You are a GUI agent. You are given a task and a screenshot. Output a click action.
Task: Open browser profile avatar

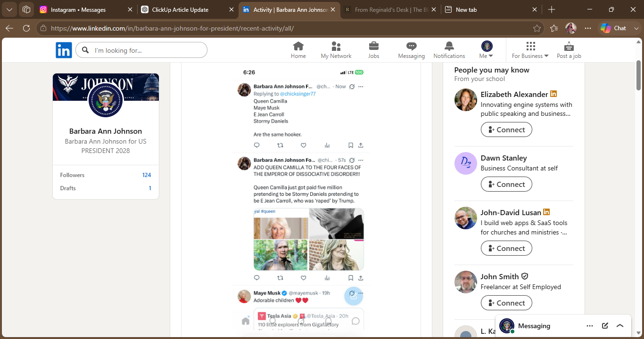click(x=571, y=28)
